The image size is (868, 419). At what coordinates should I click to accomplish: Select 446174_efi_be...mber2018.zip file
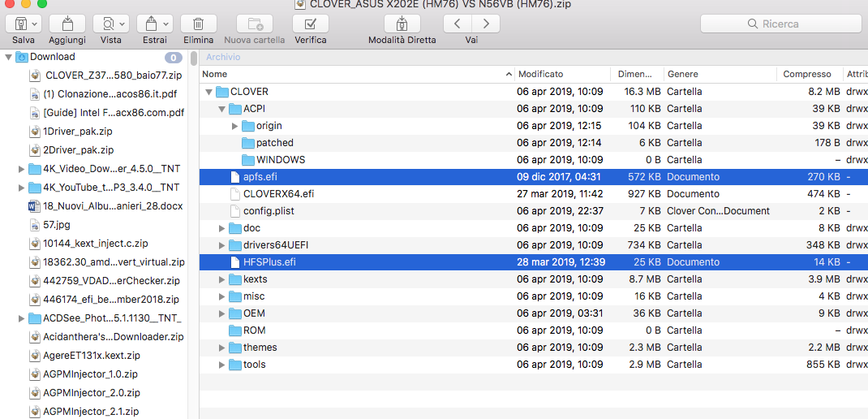[110, 300]
